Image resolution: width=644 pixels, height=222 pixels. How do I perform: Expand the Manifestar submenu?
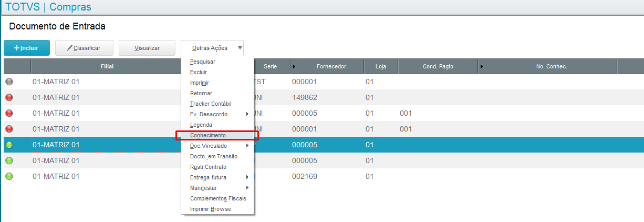(x=217, y=188)
